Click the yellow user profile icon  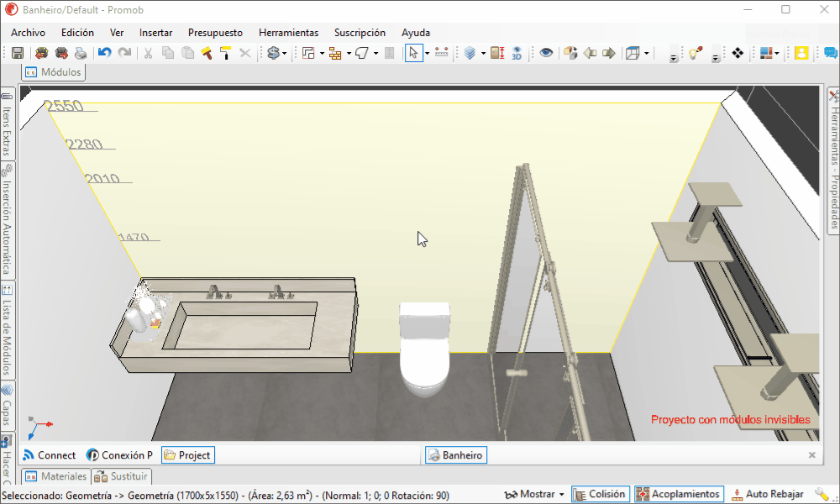(x=801, y=53)
